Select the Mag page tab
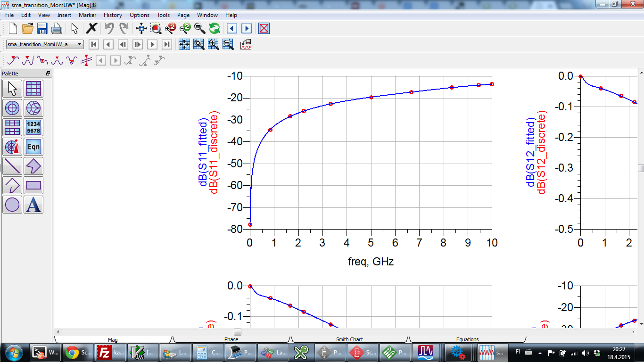The height and width of the screenshot is (362, 644). (x=113, y=339)
